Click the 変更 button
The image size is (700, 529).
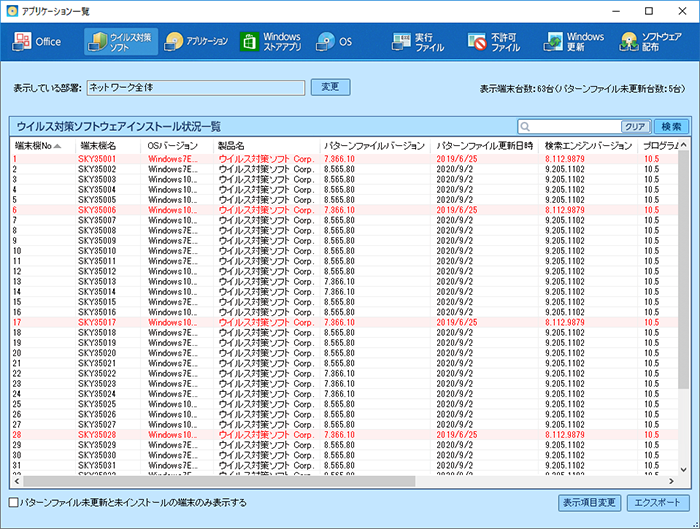[330, 87]
